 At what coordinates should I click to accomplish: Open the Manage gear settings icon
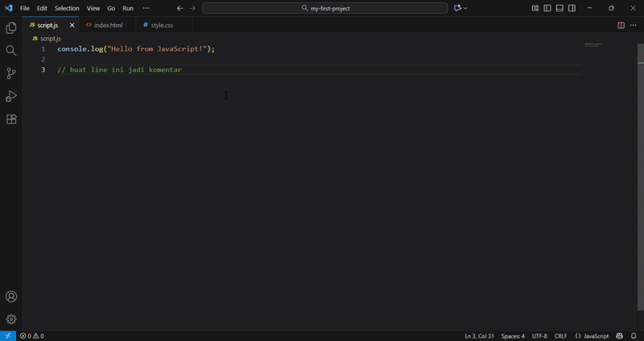pyautogui.click(x=11, y=319)
